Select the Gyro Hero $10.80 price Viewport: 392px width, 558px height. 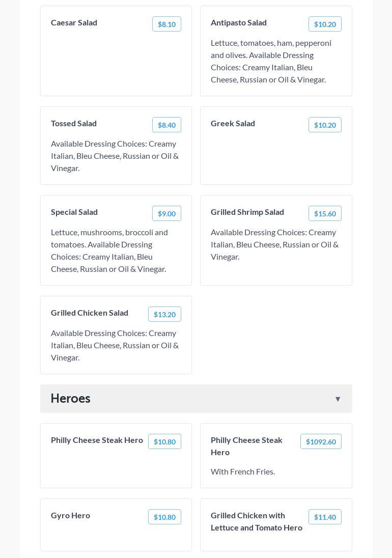[164, 517]
